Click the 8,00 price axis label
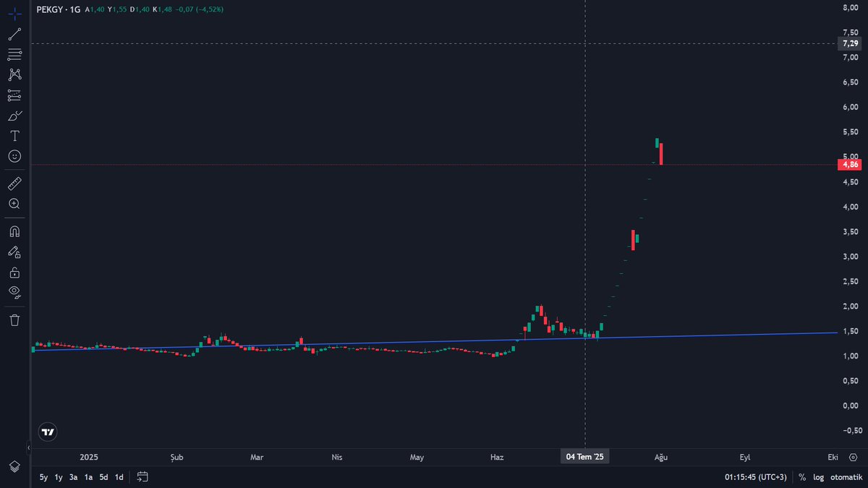The width and height of the screenshot is (868, 488). click(x=851, y=8)
